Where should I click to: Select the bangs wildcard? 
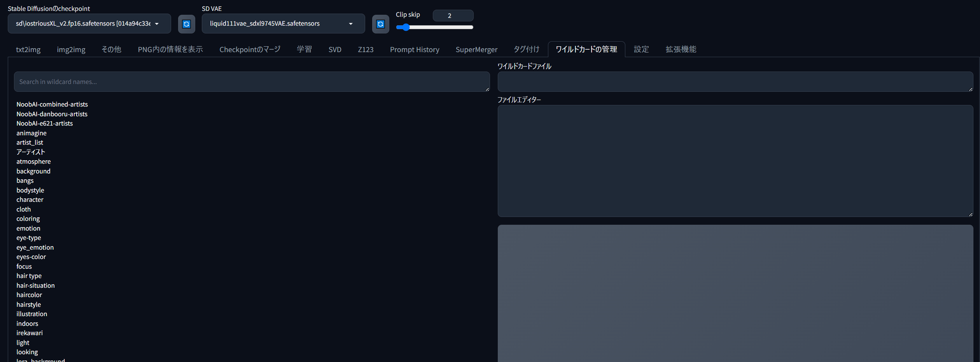tap(25, 180)
